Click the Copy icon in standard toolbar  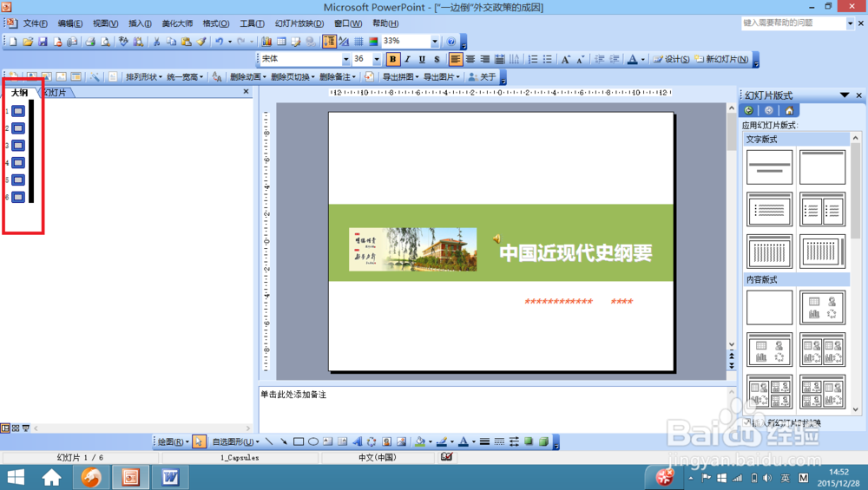pyautogui.click(x=172, y=42)
